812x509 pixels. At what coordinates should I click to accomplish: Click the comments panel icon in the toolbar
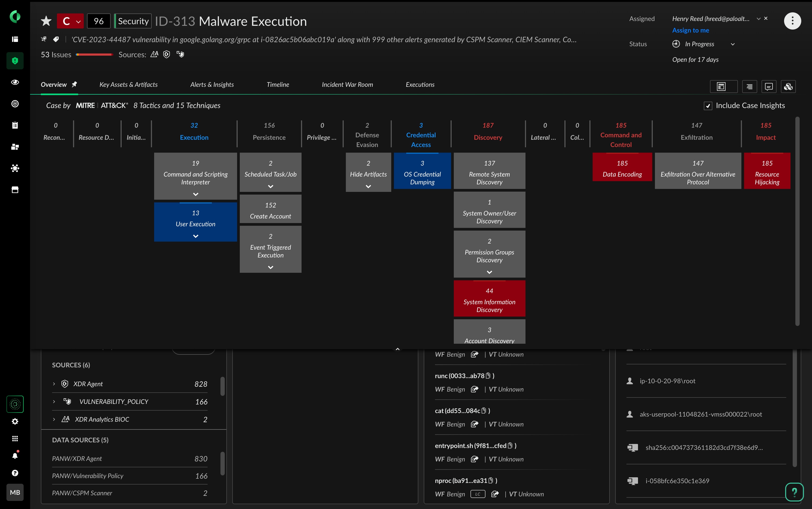(x=769, y=87)
